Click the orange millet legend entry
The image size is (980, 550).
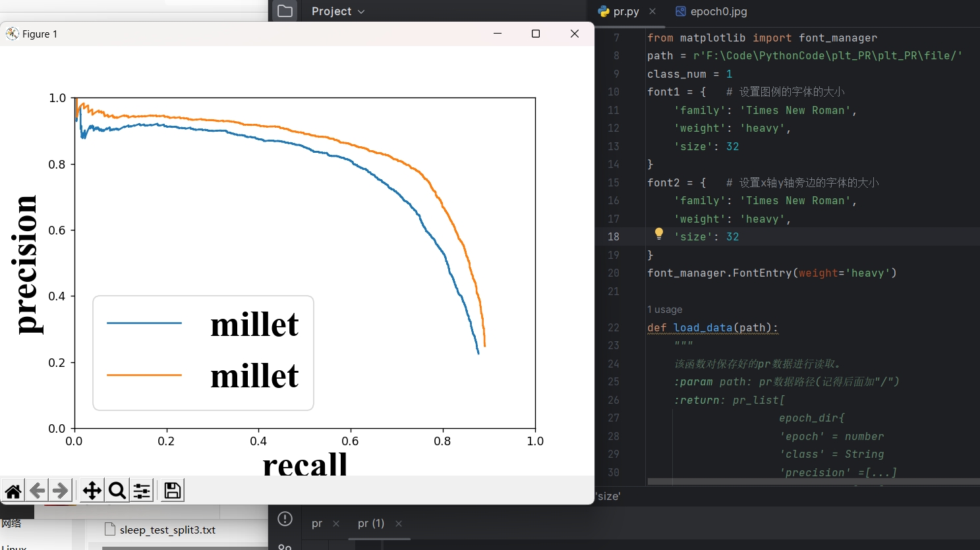tap(203, 375)
